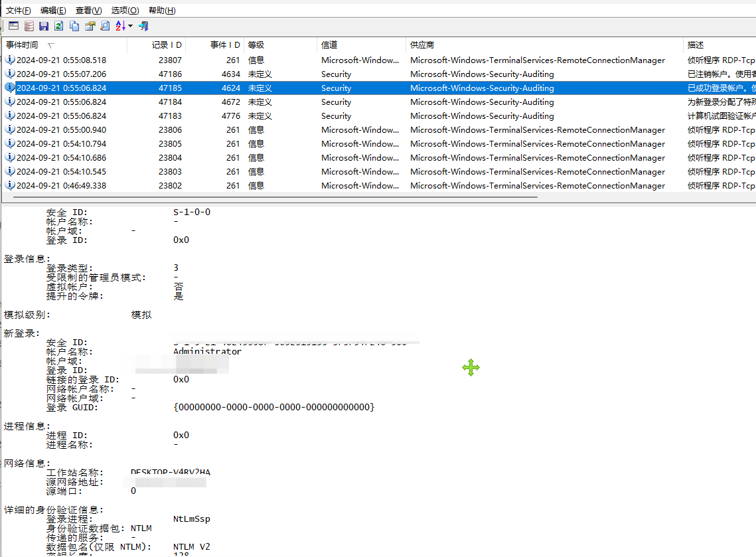This screenshot has width=756, height=557.
Task: Click the A-Z sort icon
Action: [x=120, y=26]
